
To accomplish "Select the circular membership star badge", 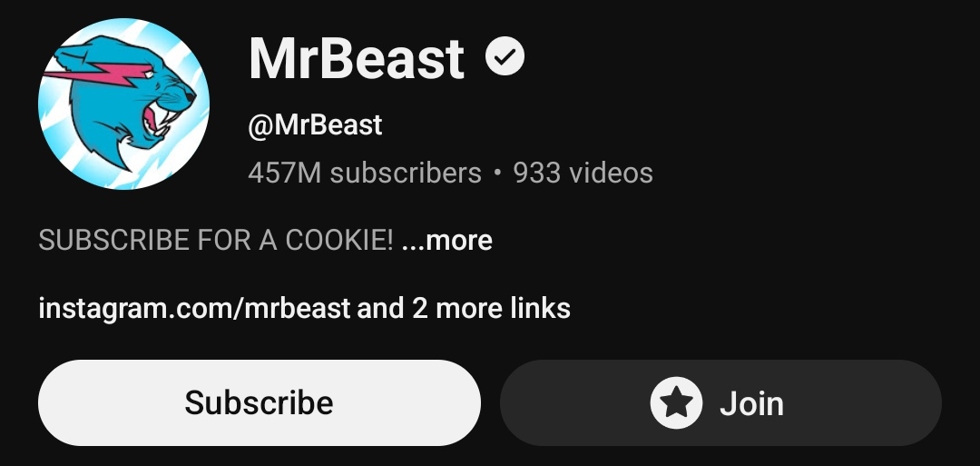I will [676, 402].
